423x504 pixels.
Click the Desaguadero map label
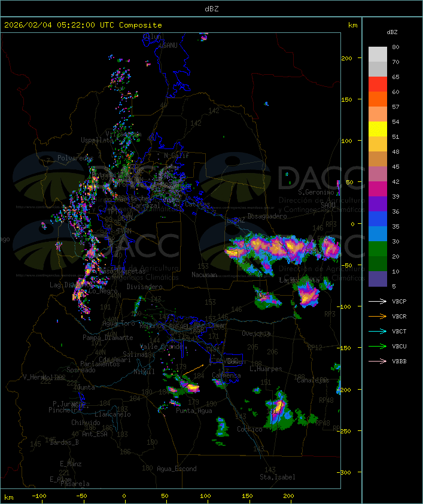point(267,216)
